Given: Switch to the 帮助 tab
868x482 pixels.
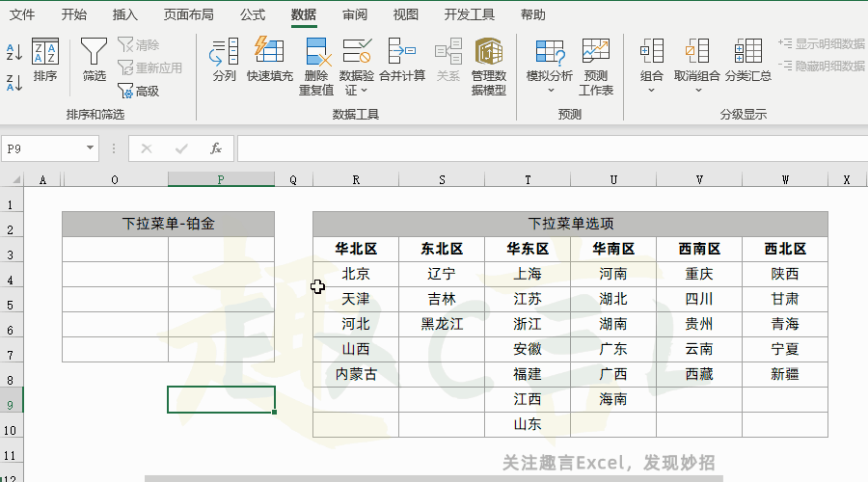Looking at the screenshot, I should point(532,14).
